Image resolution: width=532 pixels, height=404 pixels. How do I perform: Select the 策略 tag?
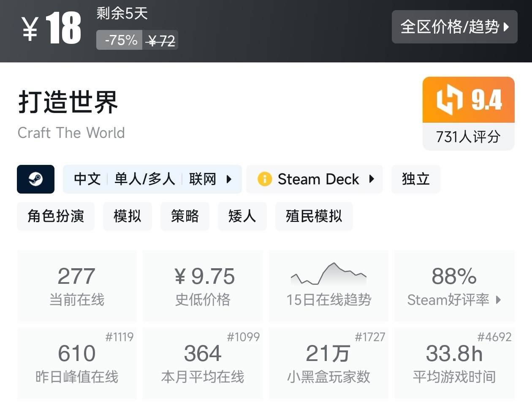(185, 216)
